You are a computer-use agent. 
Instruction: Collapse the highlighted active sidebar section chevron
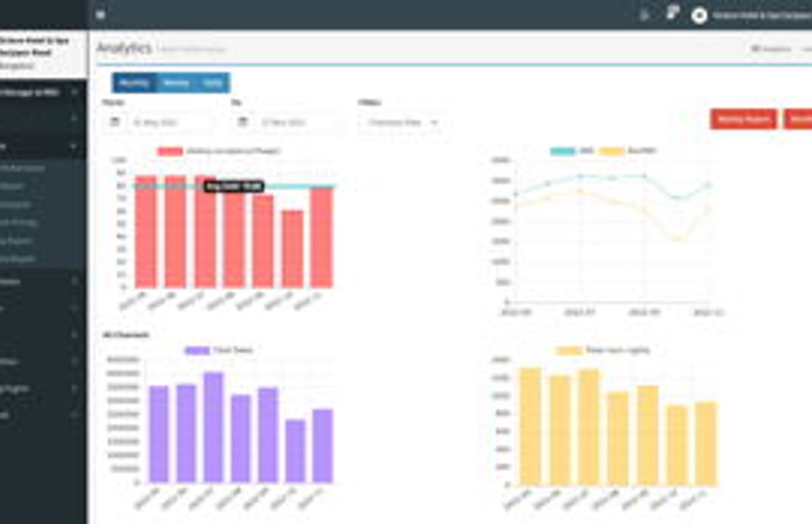pos(74,146)
